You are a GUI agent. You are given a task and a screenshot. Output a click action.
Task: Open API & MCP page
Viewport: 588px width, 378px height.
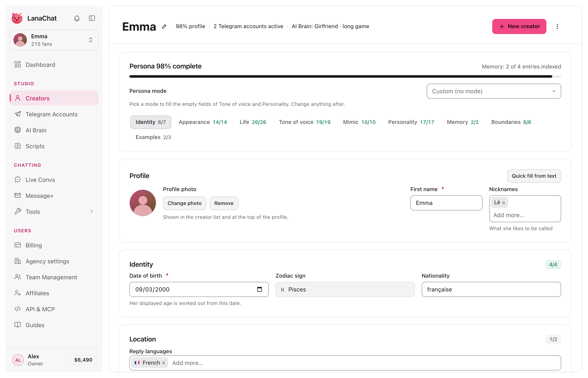(x=54, y=309)
